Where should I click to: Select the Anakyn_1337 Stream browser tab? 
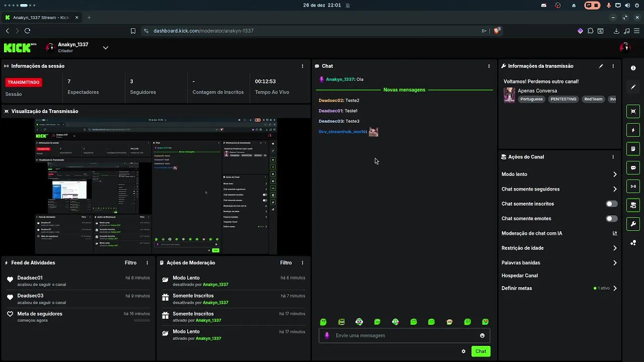(x=41, y=18)
